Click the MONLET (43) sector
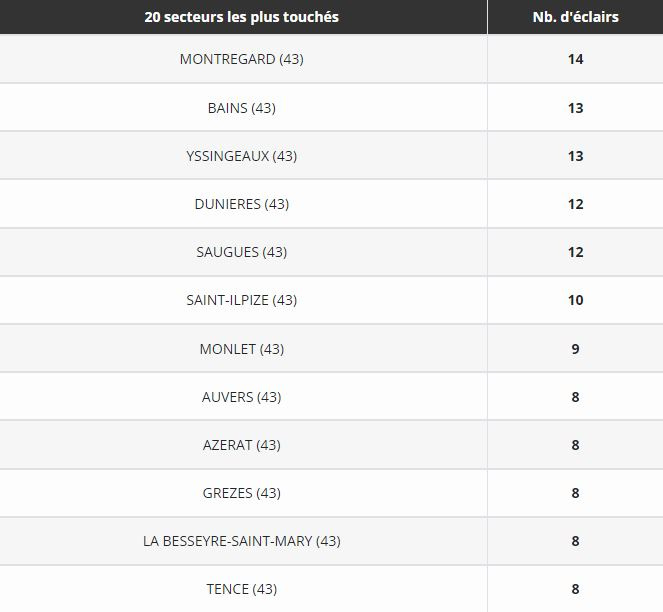663x612 pixels. (241, 349)
